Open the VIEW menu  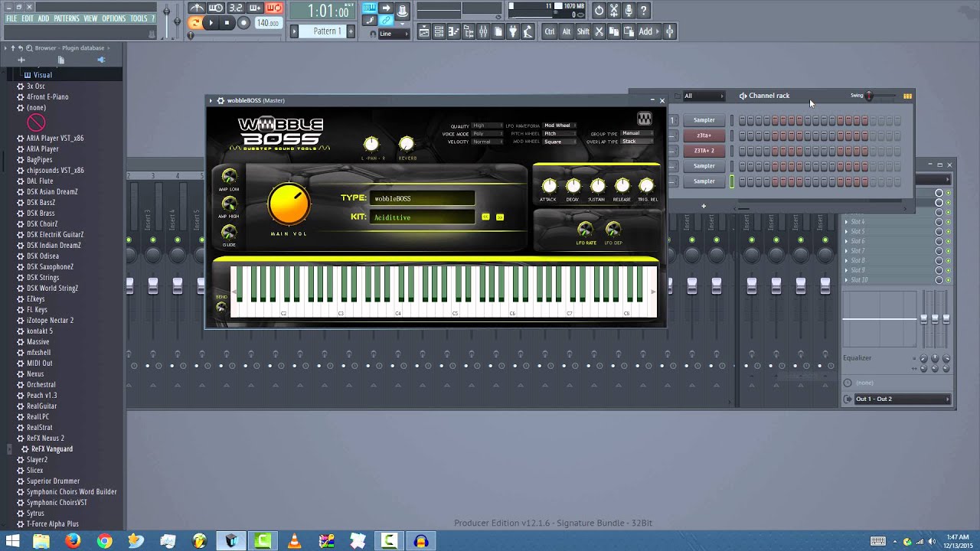(x=90, y=18)
